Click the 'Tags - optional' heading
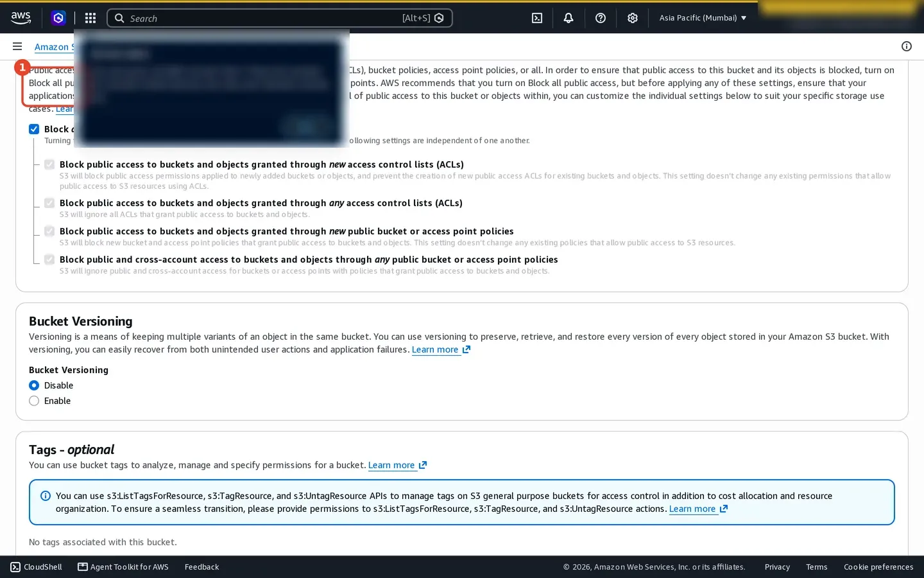This screenshot has width=924, height=578. [x=72, y=450]
